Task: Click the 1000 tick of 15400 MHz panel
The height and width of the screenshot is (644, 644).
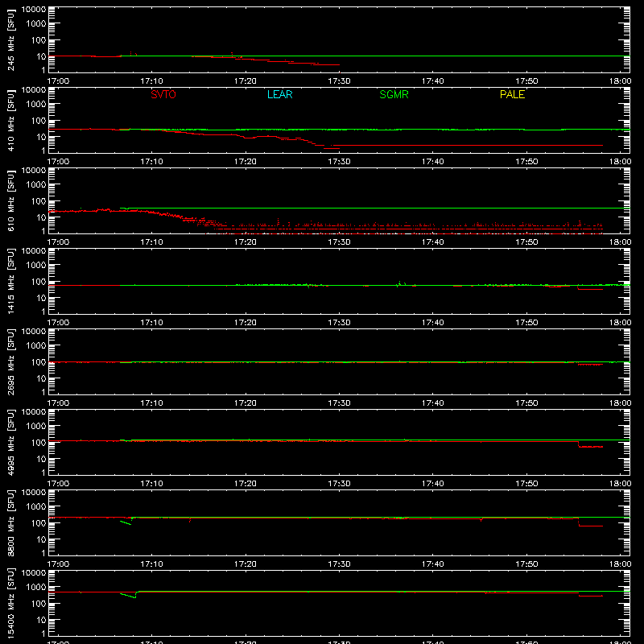Action: point(36,588)
